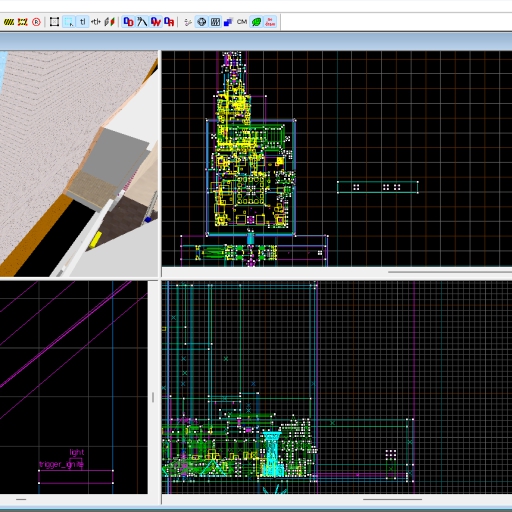This screenshot has width=512, height=512.
Task: Click the small helpers toggle icon after the separator
Action: click(188, 22)
